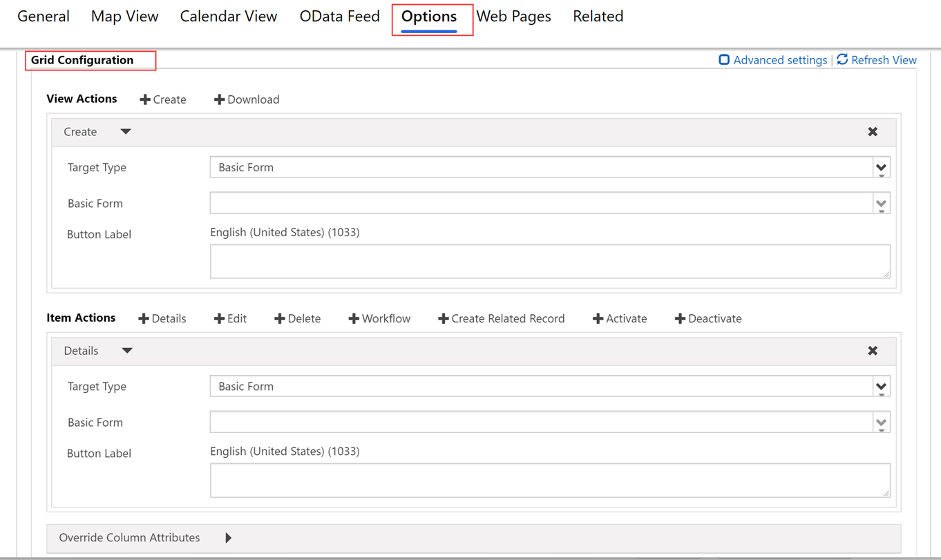Add an Activate item action

pos(619,318)
